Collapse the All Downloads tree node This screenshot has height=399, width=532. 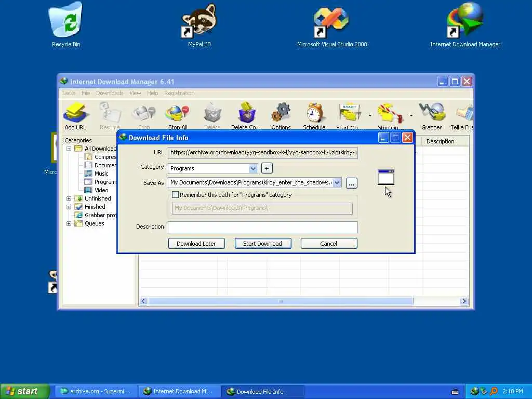69,149
